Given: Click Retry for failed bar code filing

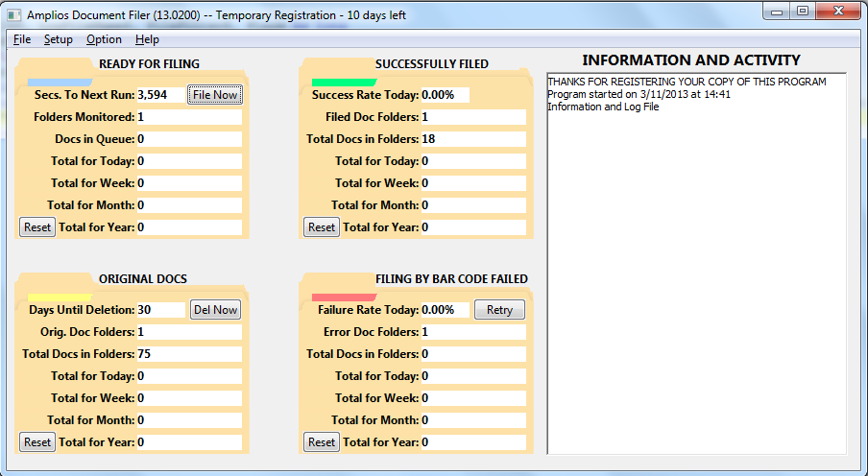Looking at the screenshot, I should pyautogui.click(x=499, y=310).
